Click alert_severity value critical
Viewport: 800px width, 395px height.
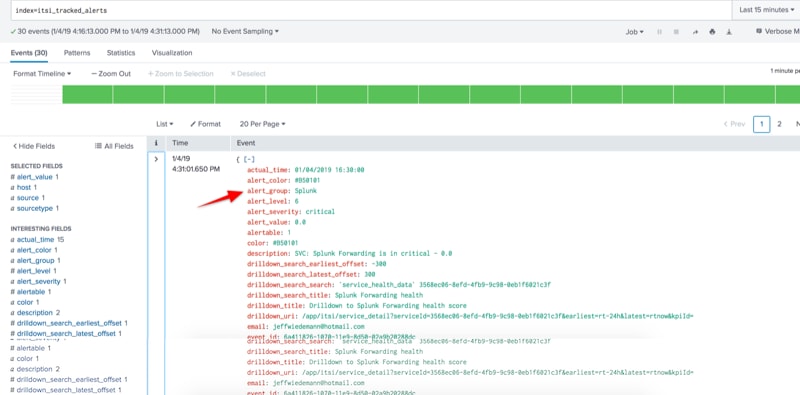coord(320,211)
